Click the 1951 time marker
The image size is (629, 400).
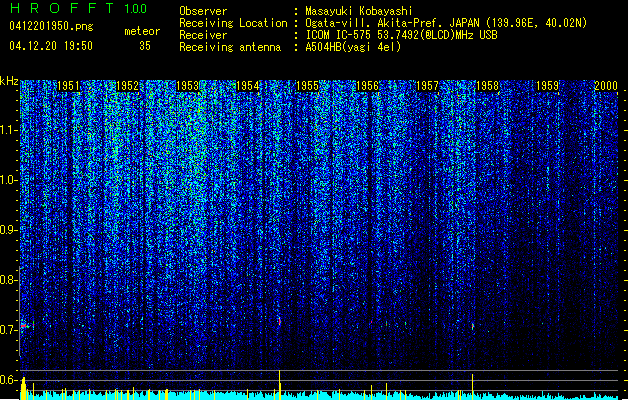pos(68,86)
